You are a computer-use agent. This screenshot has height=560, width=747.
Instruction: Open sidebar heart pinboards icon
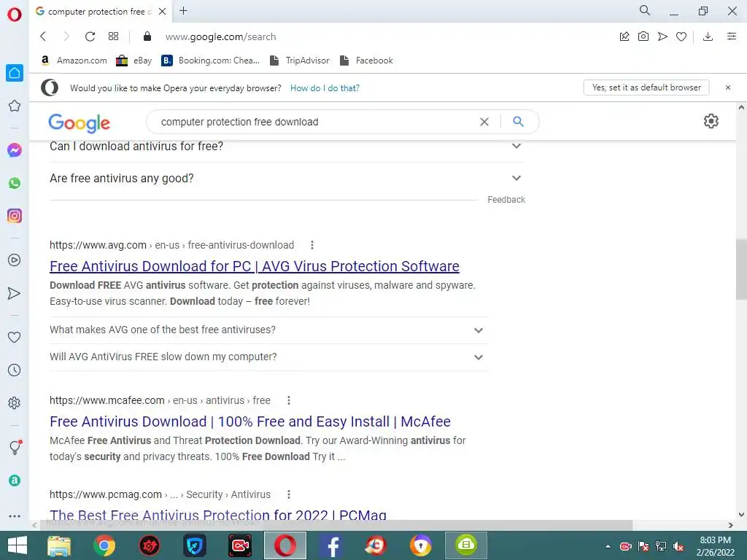(x=15, y=337)
